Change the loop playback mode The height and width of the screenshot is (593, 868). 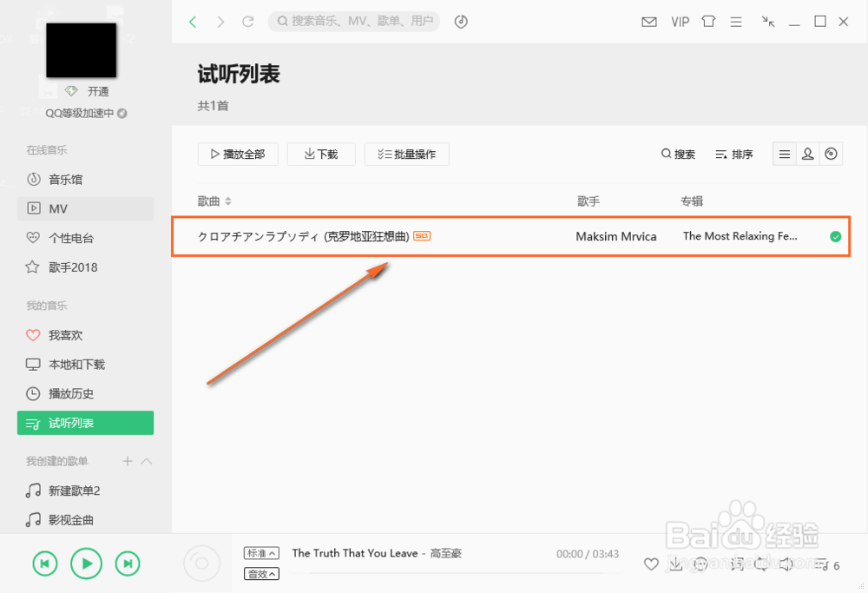click(x=762, y=564)
